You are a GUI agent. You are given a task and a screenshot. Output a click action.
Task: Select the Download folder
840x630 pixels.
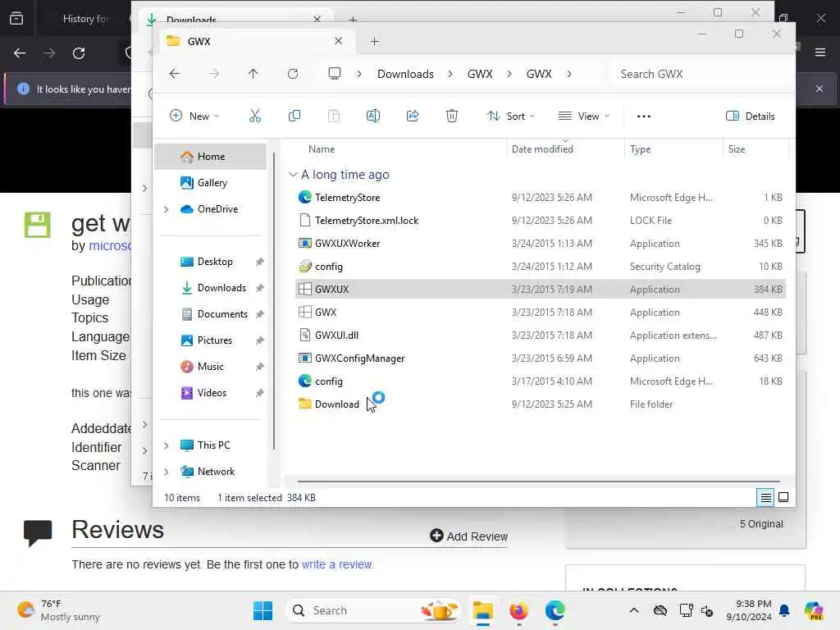[540, 404]
